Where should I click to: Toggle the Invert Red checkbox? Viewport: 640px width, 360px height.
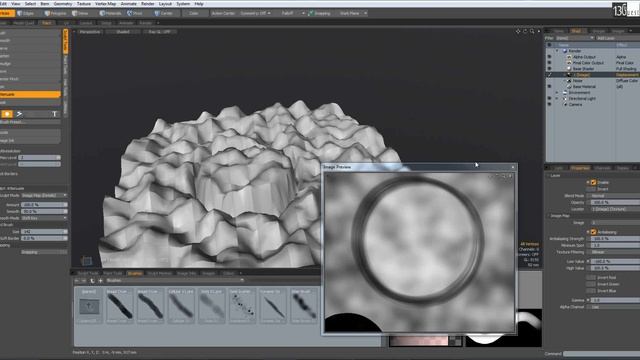click(x=591, y=278)
